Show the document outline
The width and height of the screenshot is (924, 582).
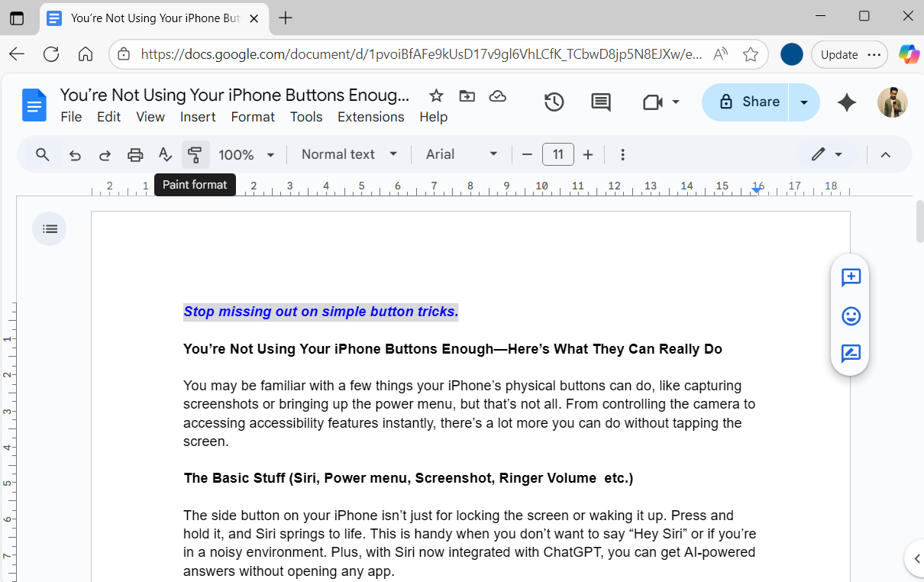point(50,228)
